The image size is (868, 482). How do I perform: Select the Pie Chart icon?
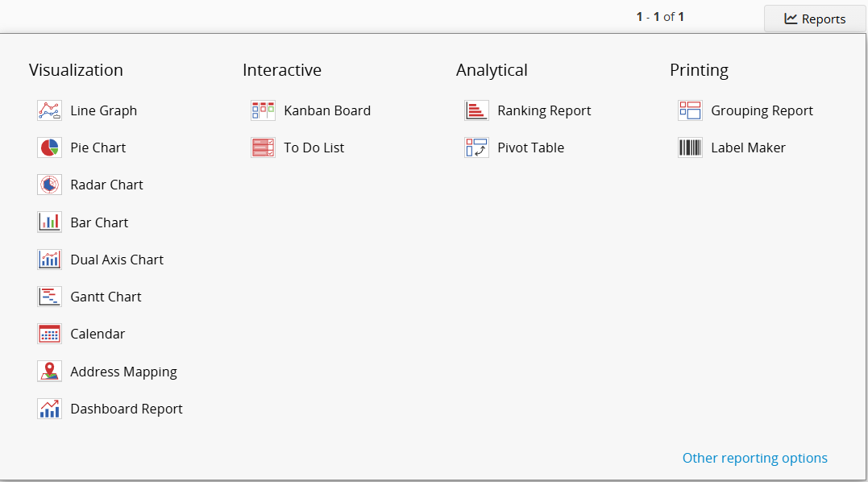[49, 148]
